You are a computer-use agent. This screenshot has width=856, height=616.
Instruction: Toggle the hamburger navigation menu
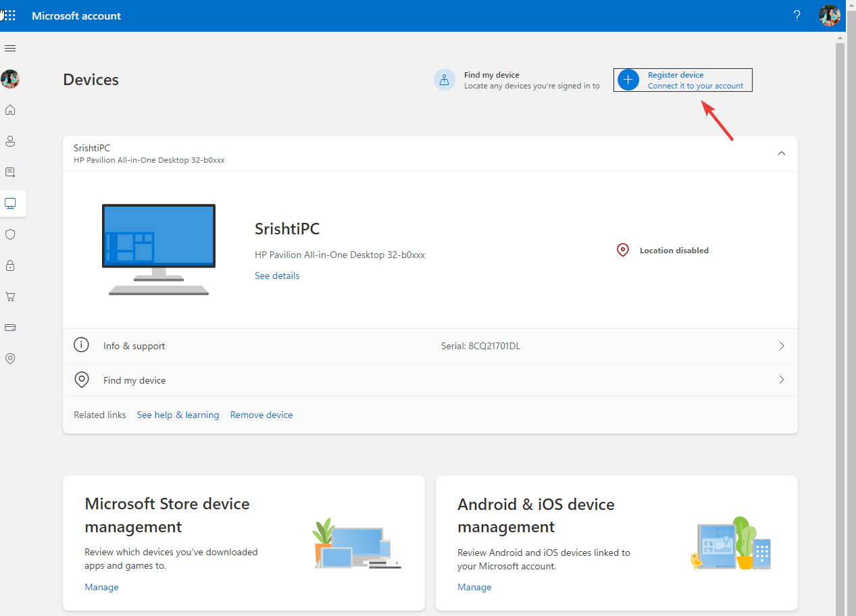10,48
